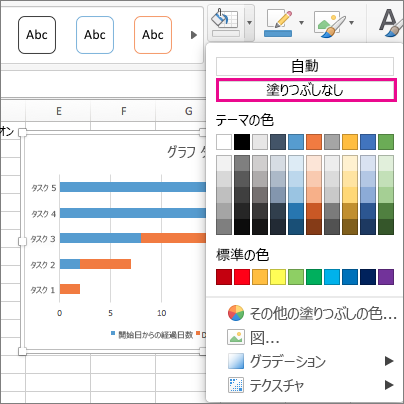
Task: Choose the 図... picture fill option
Action: coord(253,338)
